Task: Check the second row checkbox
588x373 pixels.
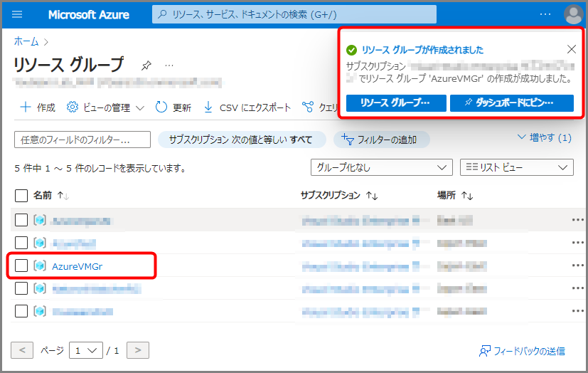Action: (x=21, y=243)
